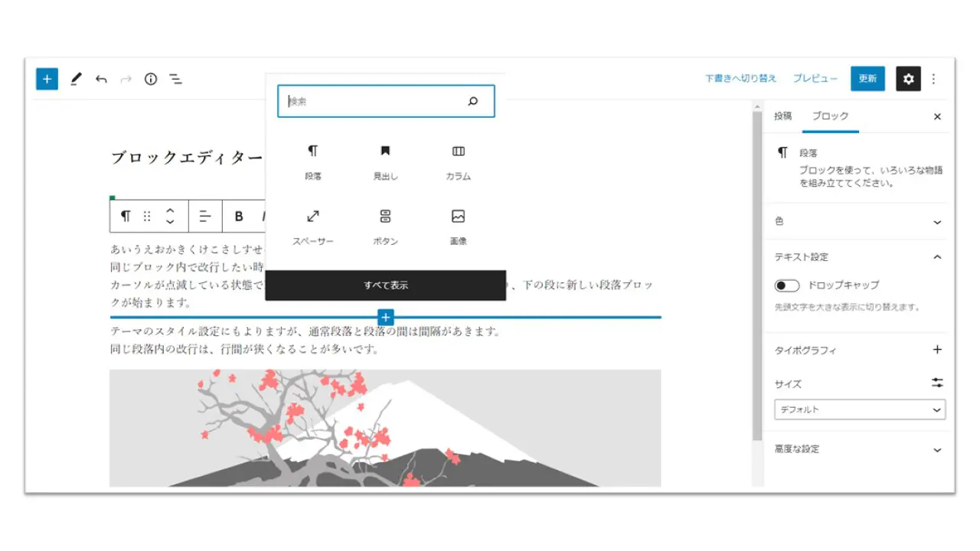Close the settings sidebar with X
The width and height of the screenshot is (980, 551).
point(937,117)
